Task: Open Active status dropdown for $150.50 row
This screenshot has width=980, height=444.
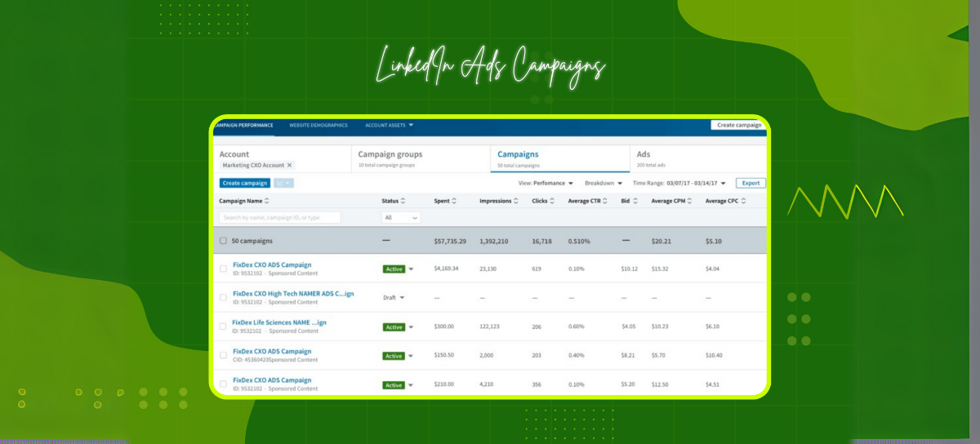Action: pos(411,356)
